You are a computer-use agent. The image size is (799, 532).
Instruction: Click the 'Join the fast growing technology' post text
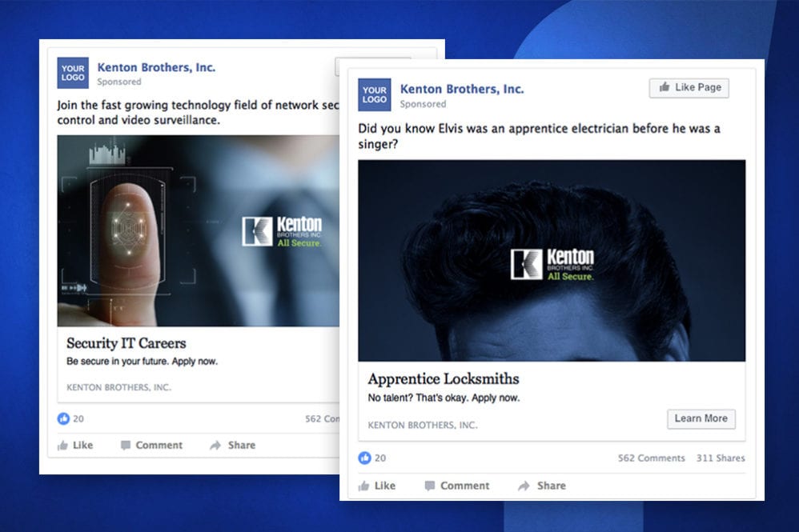tap(199, 113)
